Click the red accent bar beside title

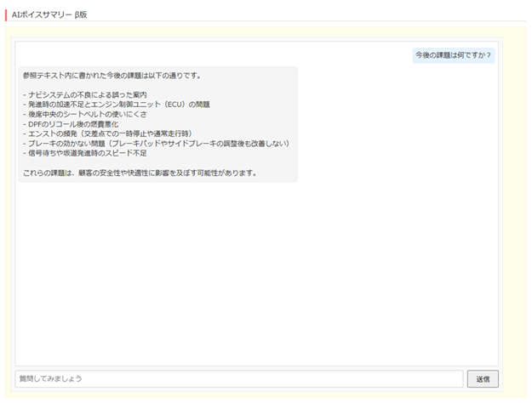point(7,14)
